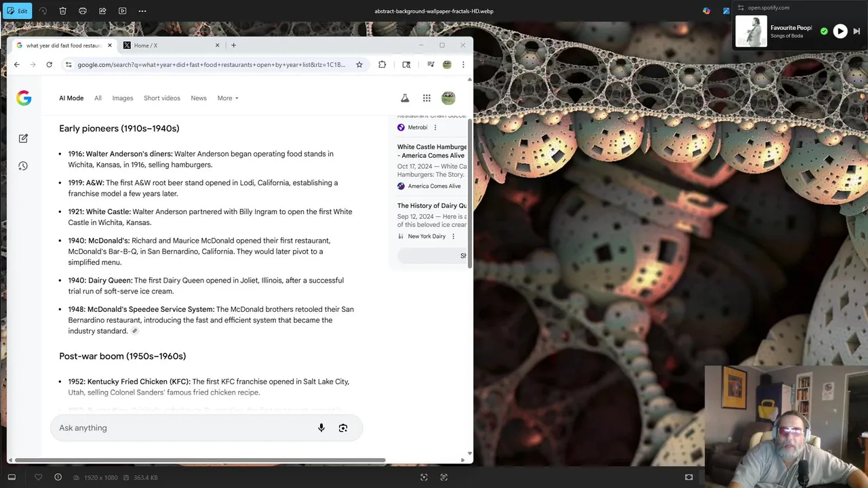
Task: Favorite the image with heart icon
Action: click(38, 477)
